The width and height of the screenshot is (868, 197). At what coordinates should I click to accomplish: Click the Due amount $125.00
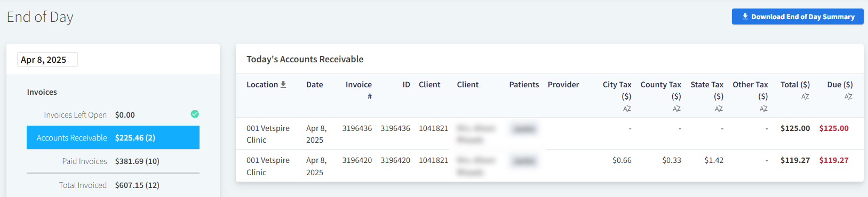834,128
